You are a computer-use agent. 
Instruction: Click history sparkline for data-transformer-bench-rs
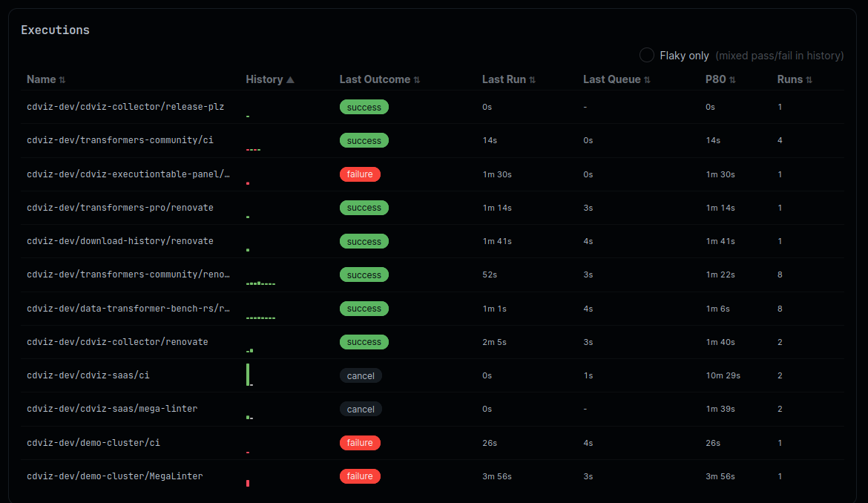260,318
